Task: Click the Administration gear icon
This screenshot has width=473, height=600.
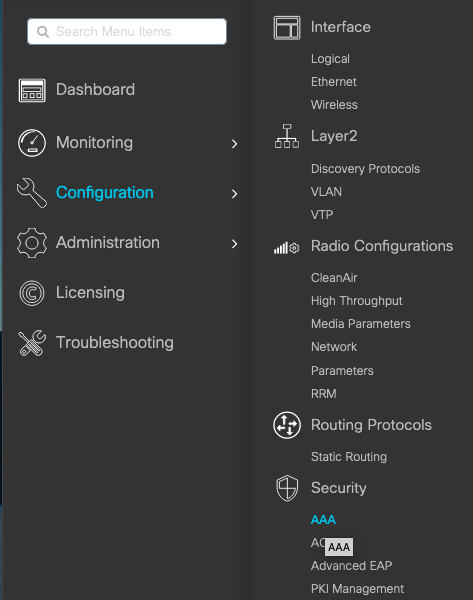Action: click(x=32, y=243)
